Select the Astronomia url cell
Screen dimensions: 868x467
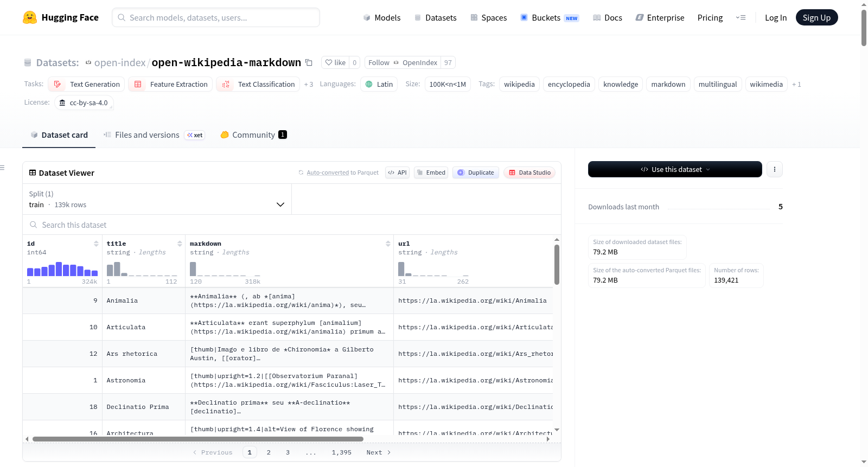pos(474,380)
